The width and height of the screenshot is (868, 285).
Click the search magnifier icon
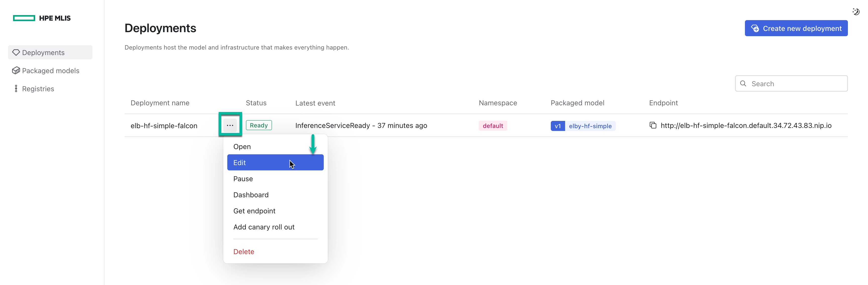click(743, 83)
